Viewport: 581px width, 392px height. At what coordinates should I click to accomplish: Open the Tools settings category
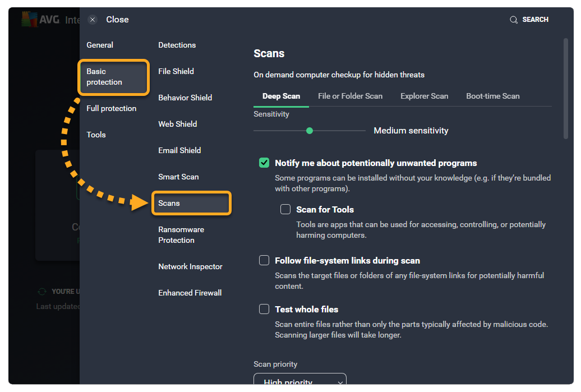pos(96,135)
